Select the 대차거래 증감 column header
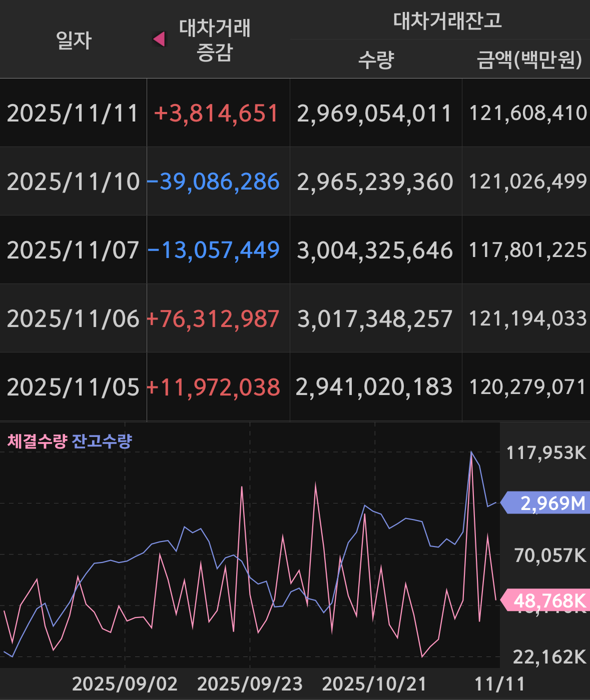This screenshot has width=590, height=700. [x=215, y=40]
